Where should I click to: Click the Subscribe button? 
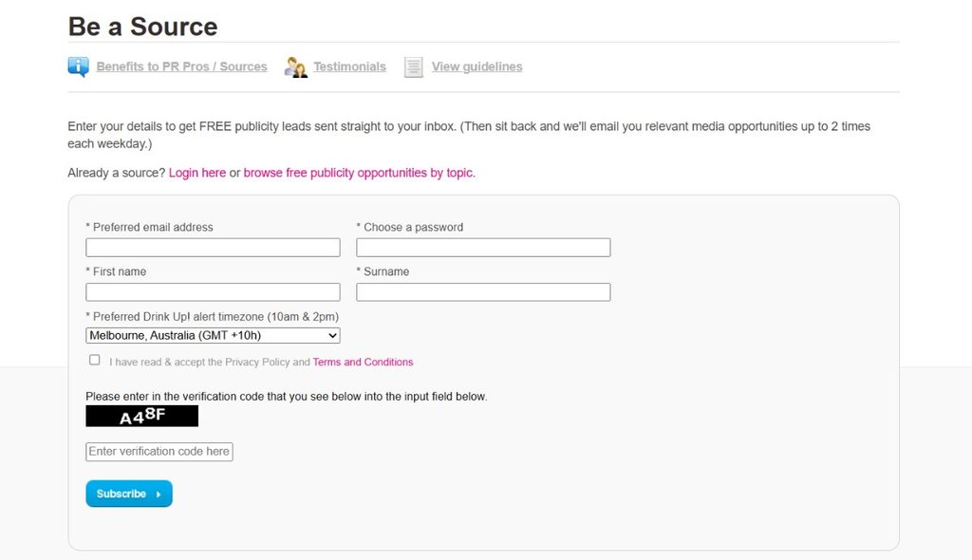click(129, 494)
